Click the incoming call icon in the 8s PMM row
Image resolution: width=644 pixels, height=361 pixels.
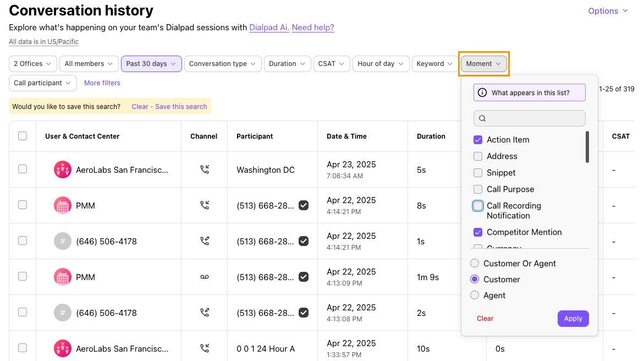click(x=205, y=205)
